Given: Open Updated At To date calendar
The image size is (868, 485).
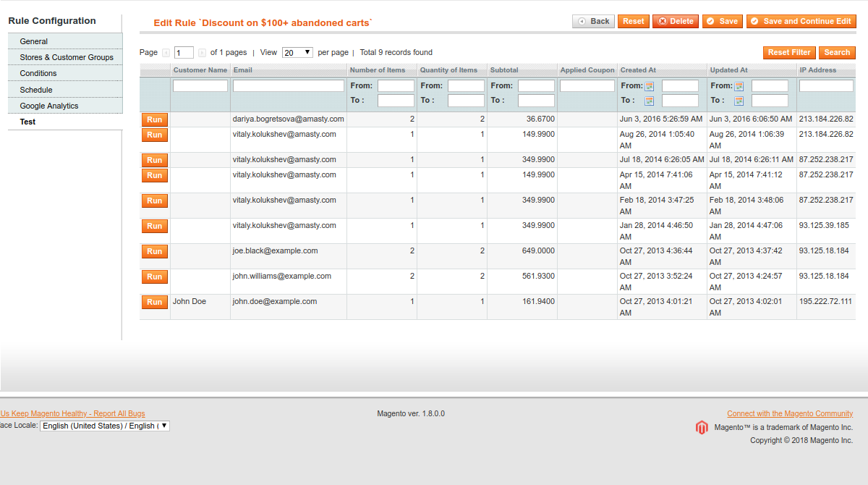Looking at the screenshot, I should 739,101.
